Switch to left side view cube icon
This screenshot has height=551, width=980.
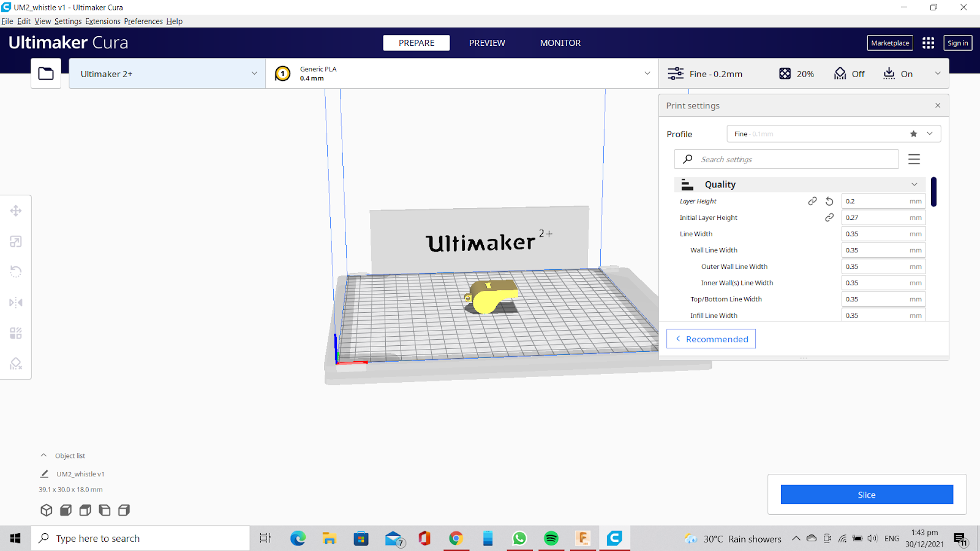[105, 510]
